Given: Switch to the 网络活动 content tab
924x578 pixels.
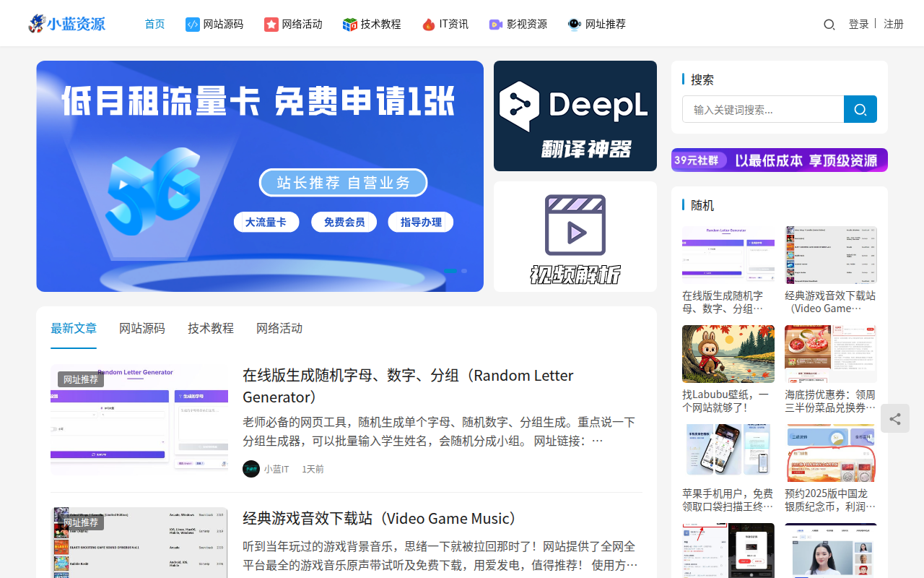Looking at the screenshot, I should (x=279, y=328).
